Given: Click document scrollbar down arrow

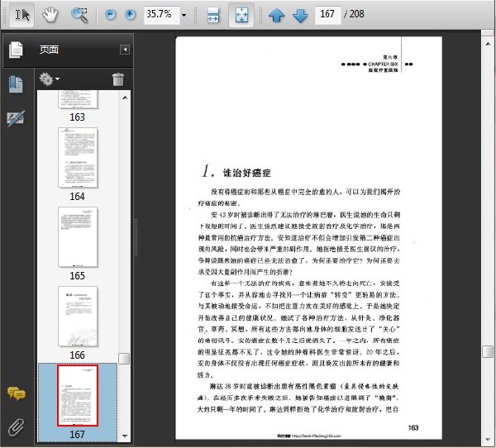Looking at the screenshot, I should [488, 440].
